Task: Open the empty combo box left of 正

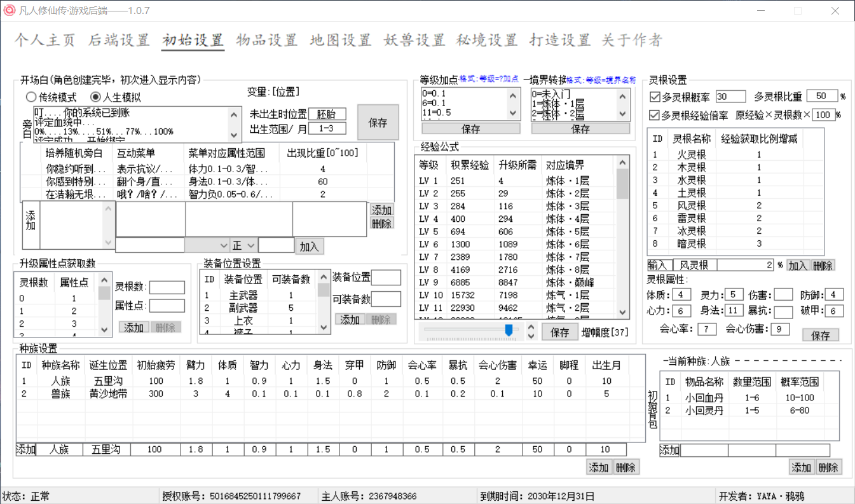Action: coord(208,245)
